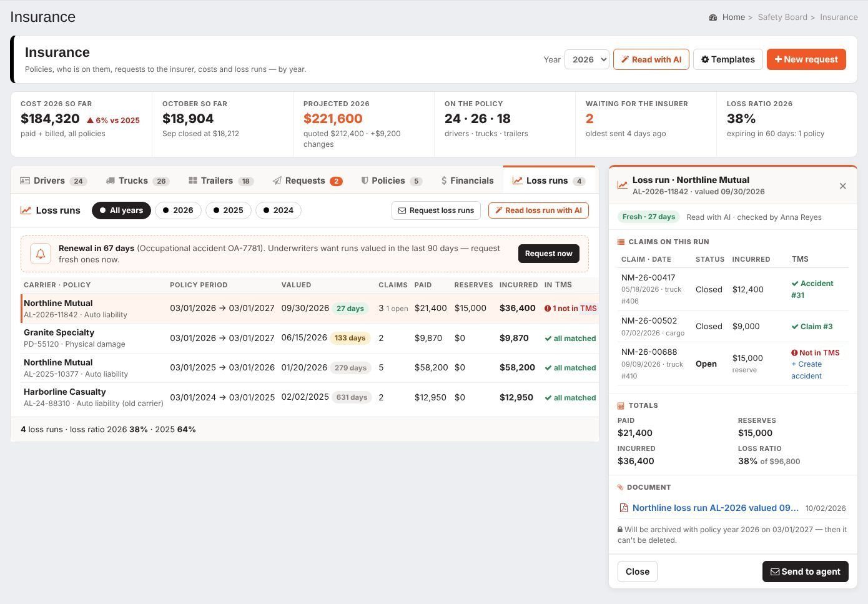
Task: Go to the Requests tab
Action: pos(307,181)
